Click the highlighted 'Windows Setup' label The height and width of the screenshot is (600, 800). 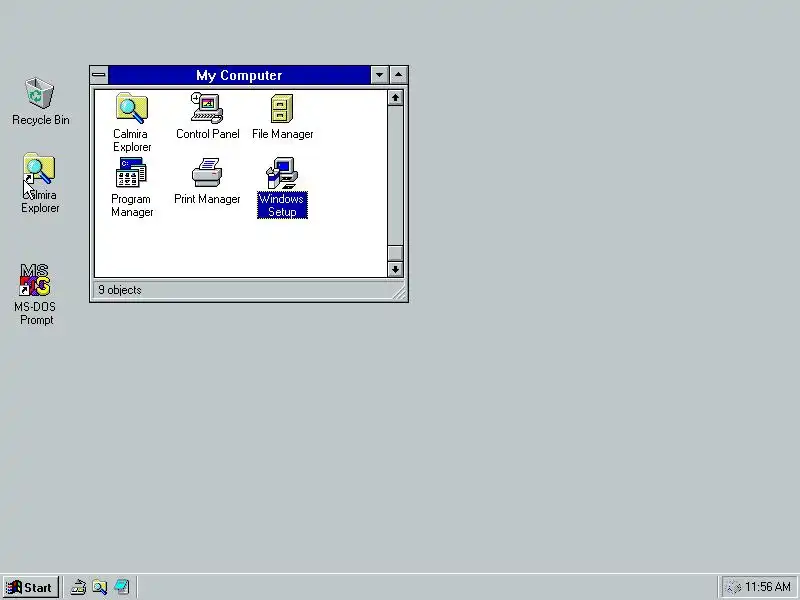(282, 205)
